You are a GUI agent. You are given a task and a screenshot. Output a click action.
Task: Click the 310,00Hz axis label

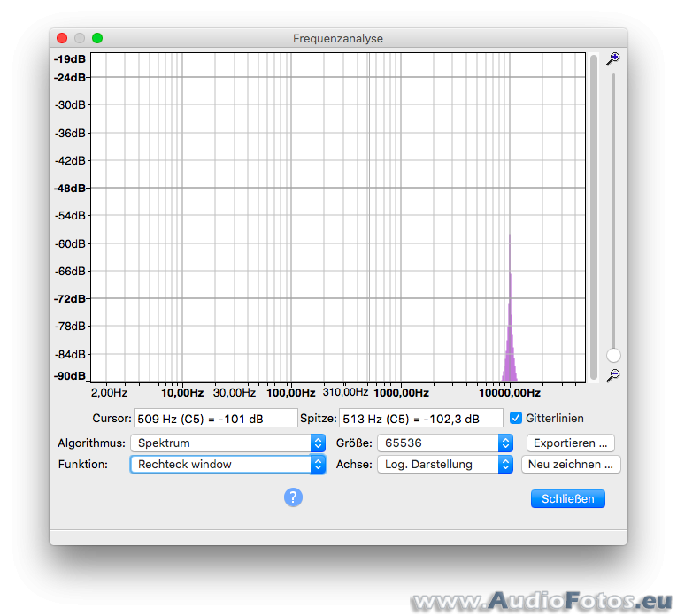(x=345, y=392)
